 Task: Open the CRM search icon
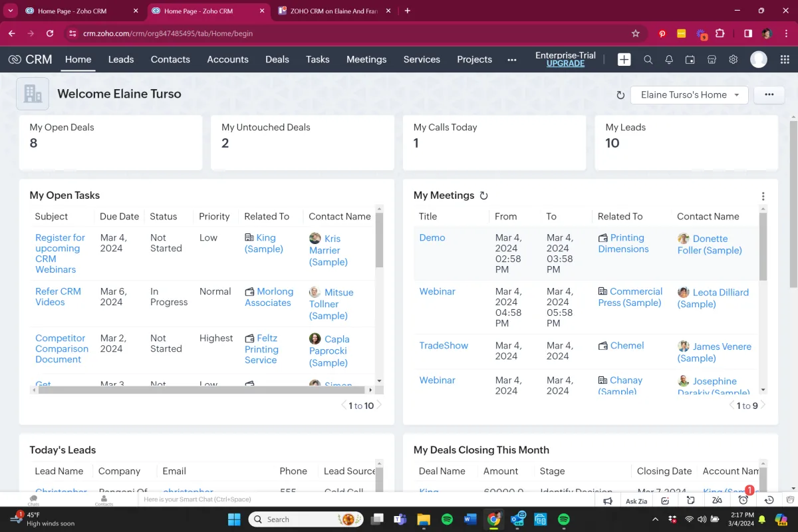click(x=648, y=59)
